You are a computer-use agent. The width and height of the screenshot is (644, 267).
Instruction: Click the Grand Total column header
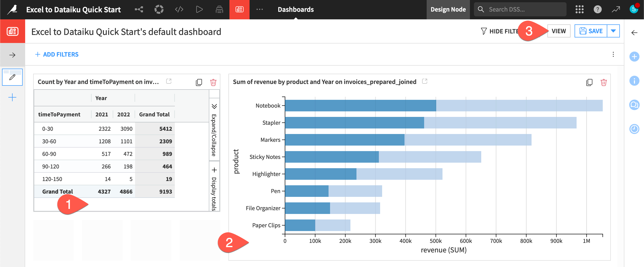coord(154,114)
